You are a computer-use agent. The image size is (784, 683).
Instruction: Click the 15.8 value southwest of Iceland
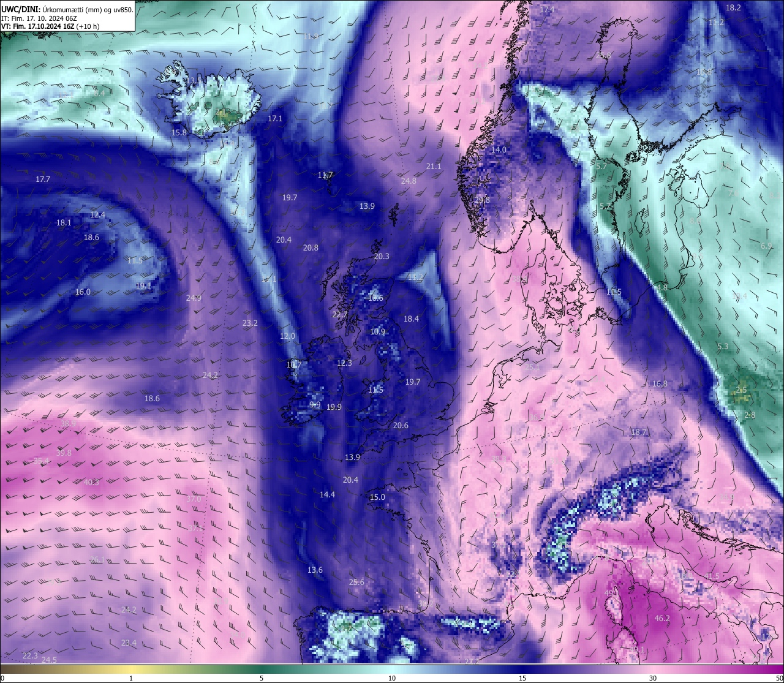tap(179, 132)
